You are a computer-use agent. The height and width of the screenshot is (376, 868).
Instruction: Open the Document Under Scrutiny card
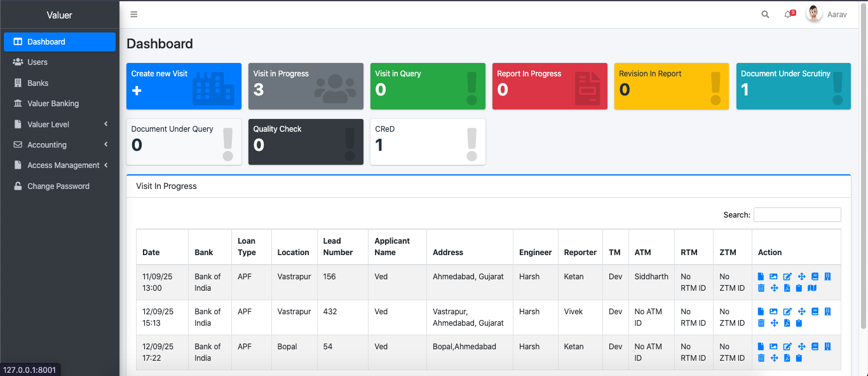coord(793,86)
